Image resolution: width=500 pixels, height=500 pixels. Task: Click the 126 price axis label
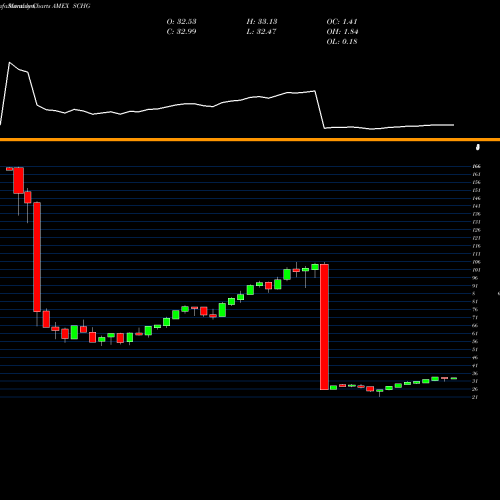pos(476,230)
